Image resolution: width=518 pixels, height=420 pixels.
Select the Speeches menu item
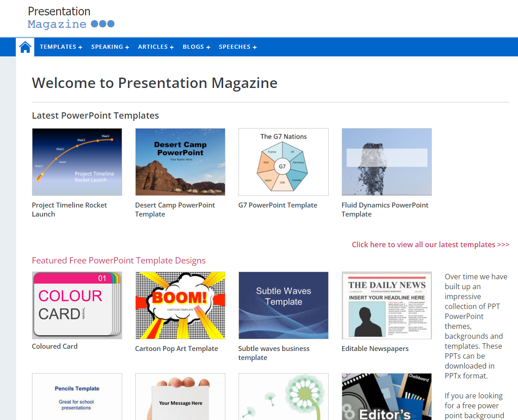(238, 47)
